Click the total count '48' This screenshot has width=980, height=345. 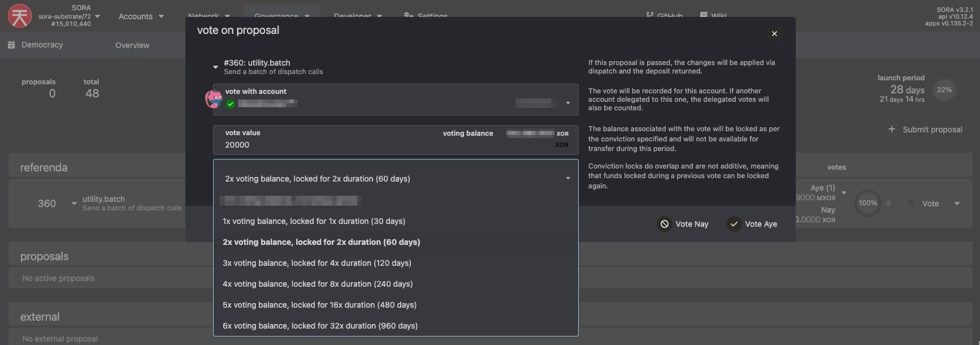click(92, 93)
